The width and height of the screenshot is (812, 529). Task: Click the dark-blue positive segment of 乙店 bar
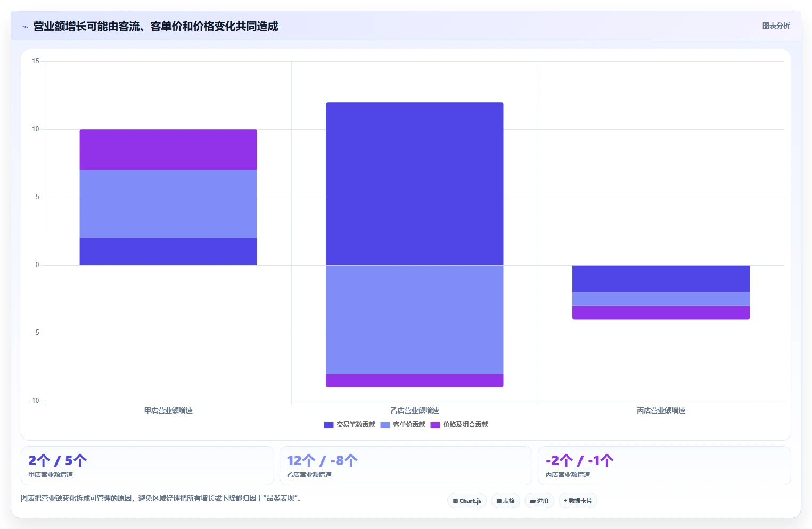[414, 184]
